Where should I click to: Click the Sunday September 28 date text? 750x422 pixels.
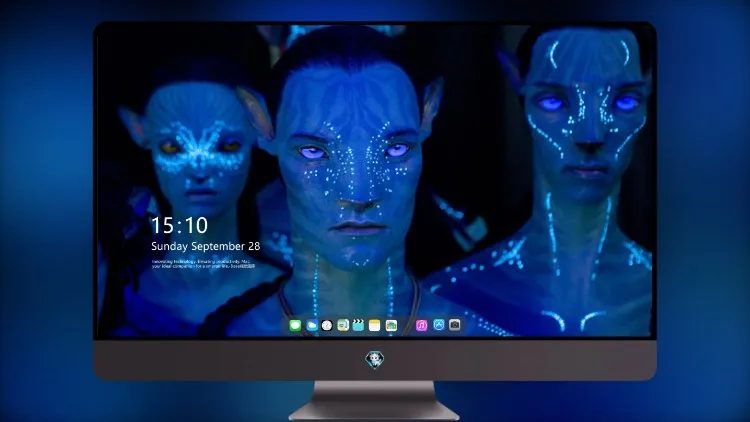tap(206, 246)
